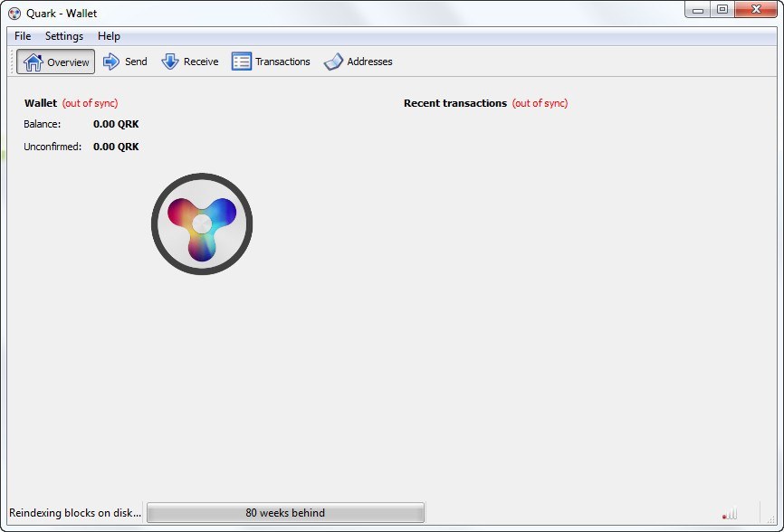Click the window resize grip corner
This screenshot has height=532, width=784.
[771, 519]
